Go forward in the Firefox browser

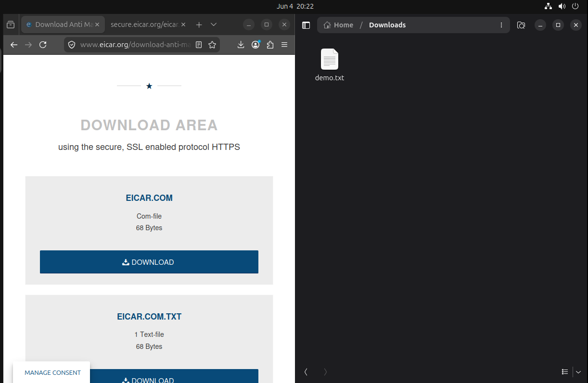click(x=28, y=45)
